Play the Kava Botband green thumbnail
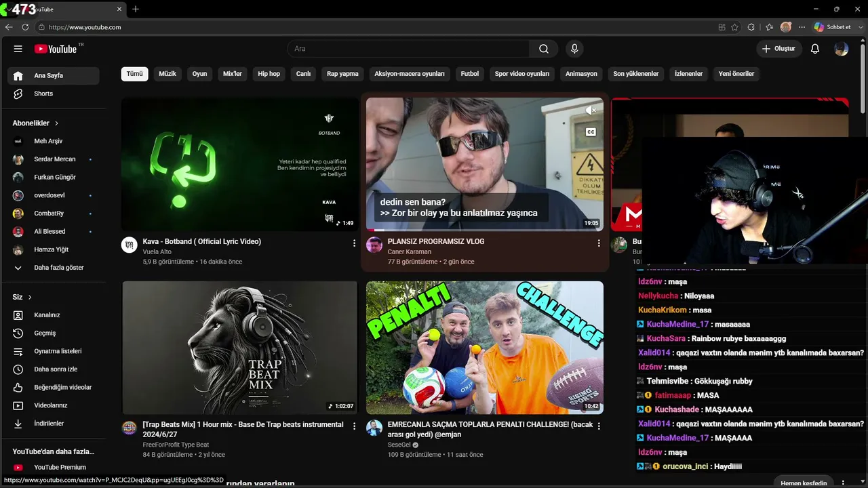 [x=240, y=164]
